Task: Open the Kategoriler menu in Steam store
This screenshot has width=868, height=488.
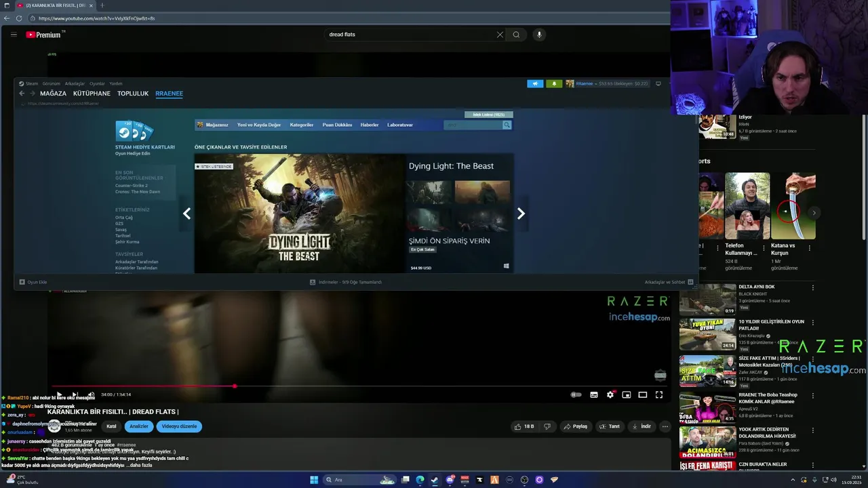Action: click(x=302, y=125)
